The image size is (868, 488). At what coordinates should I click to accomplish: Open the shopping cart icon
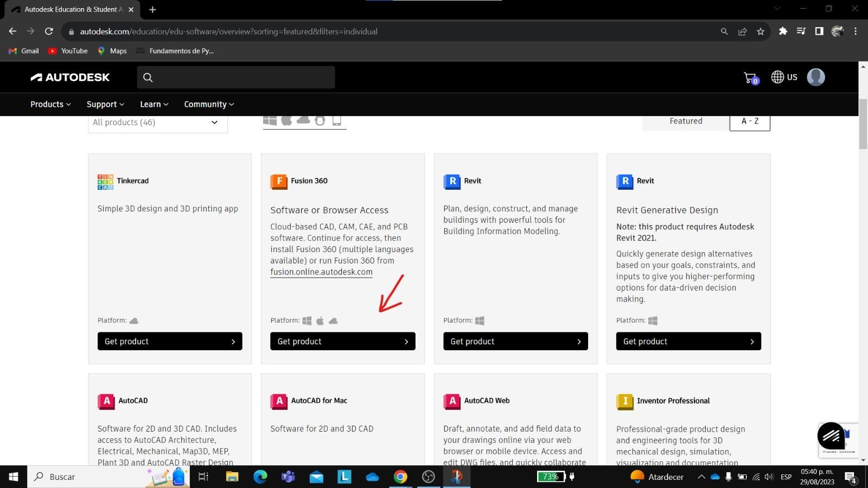click(x=751, y=78)
